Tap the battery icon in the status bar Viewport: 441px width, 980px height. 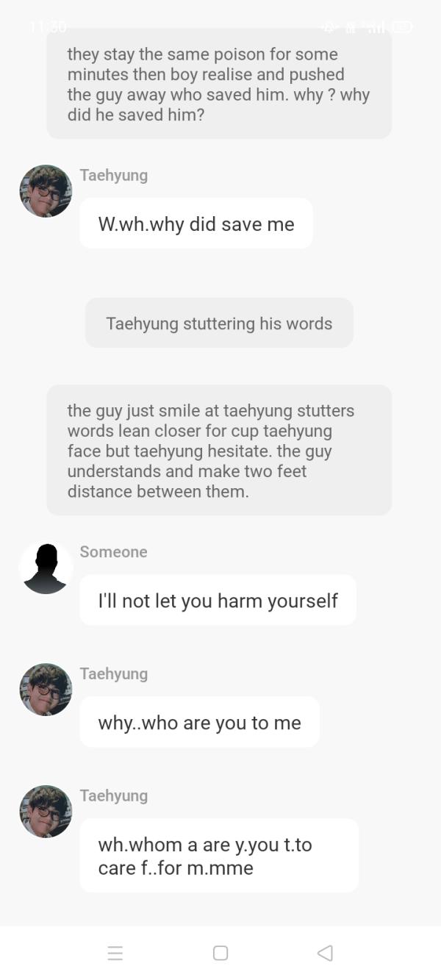[401, 27]
